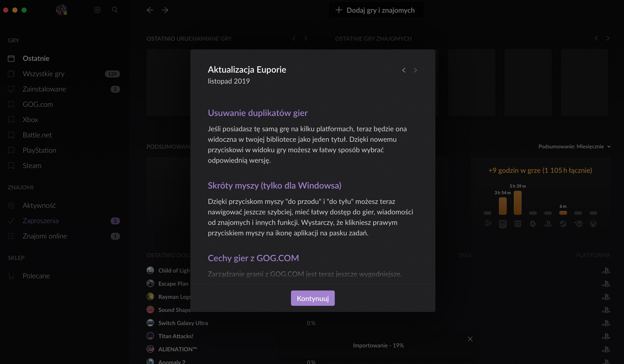624x364 pixels.
Task: Open Zainstalowane in the sidebar
Action: pyautogui.click(x=64, y=89)
